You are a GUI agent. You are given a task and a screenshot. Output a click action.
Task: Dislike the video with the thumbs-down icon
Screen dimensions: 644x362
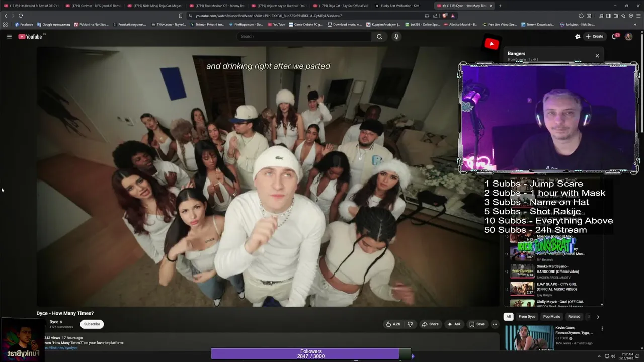410,324
